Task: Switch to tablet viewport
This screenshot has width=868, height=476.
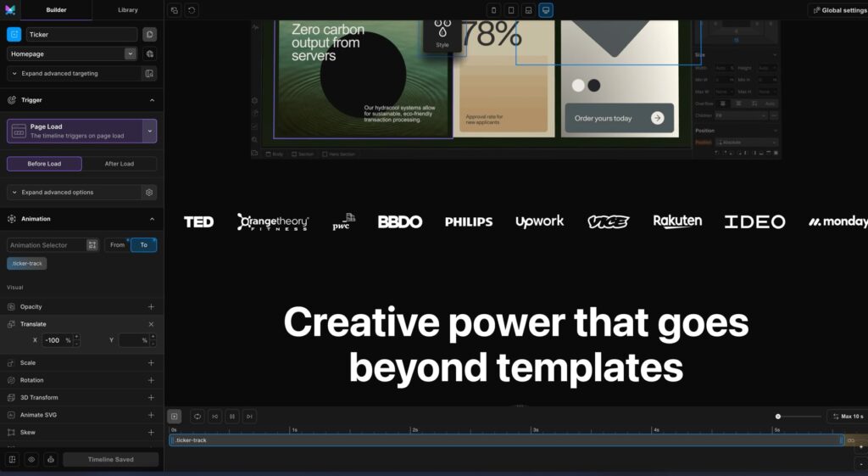Action: tap(511, 10)
